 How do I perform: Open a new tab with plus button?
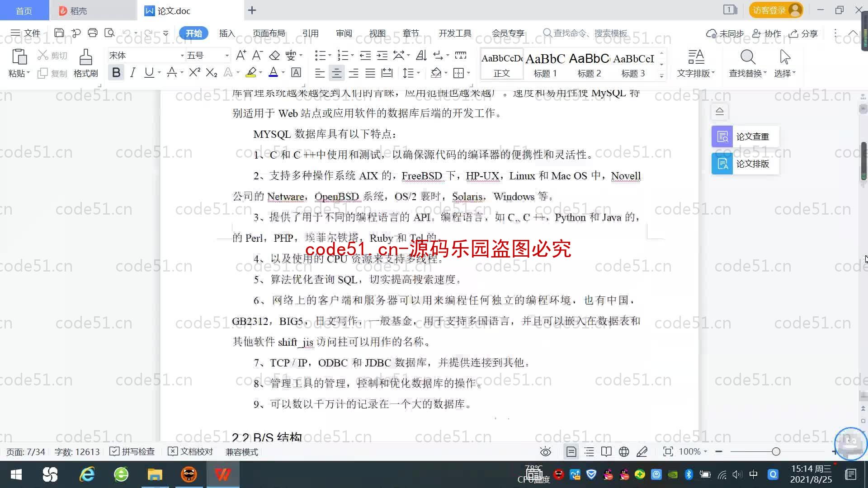[252, 10]
